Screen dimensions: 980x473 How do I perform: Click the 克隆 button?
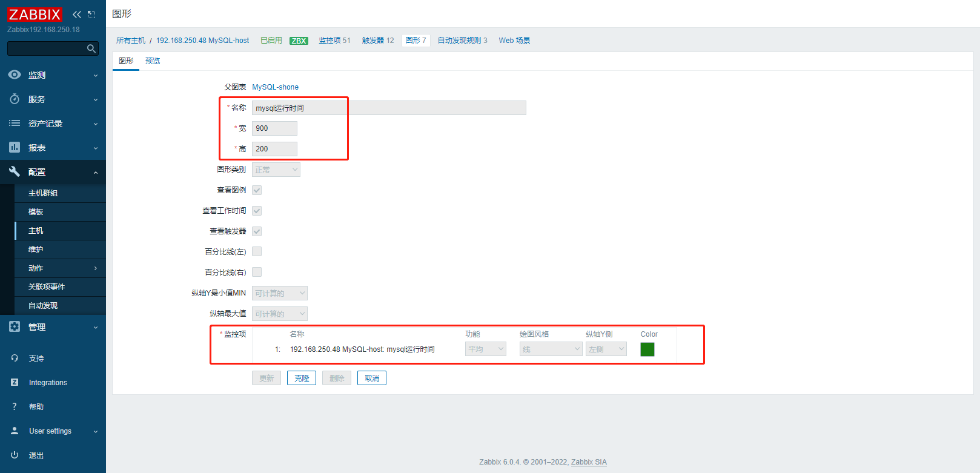point(302,378)
